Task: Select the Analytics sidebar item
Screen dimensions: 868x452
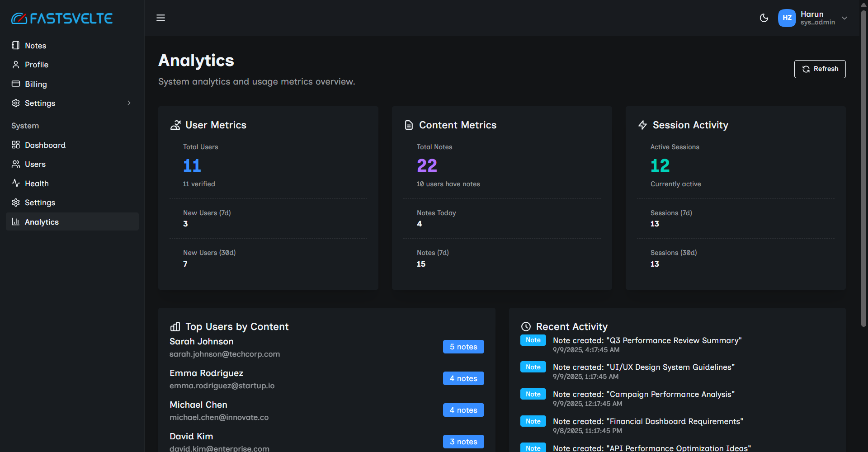Action: click(42, 222)
